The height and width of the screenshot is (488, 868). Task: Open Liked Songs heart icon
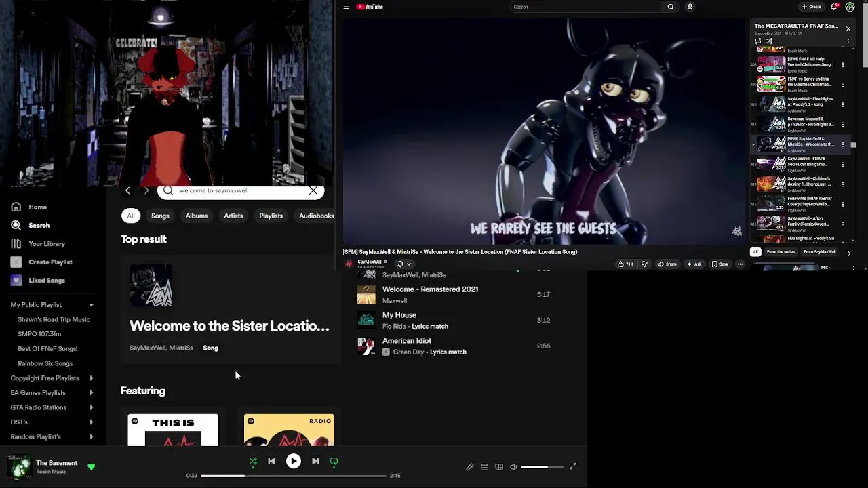click(x=16, y=280)
